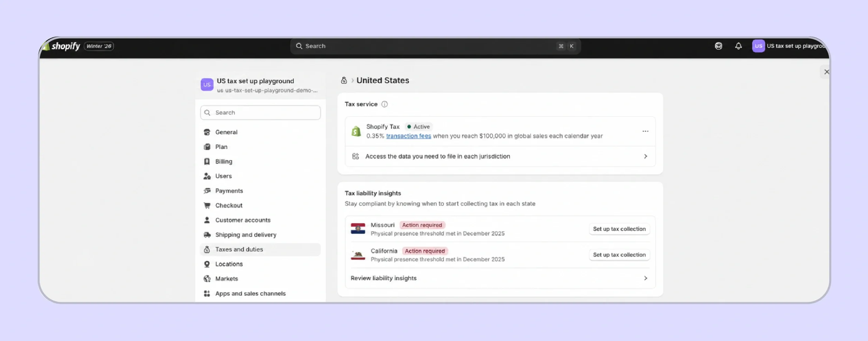Click the Customer accounts person icon
The width and height of the screenshot is (868, 341).
pyautogui.click(x=207, y=220)
